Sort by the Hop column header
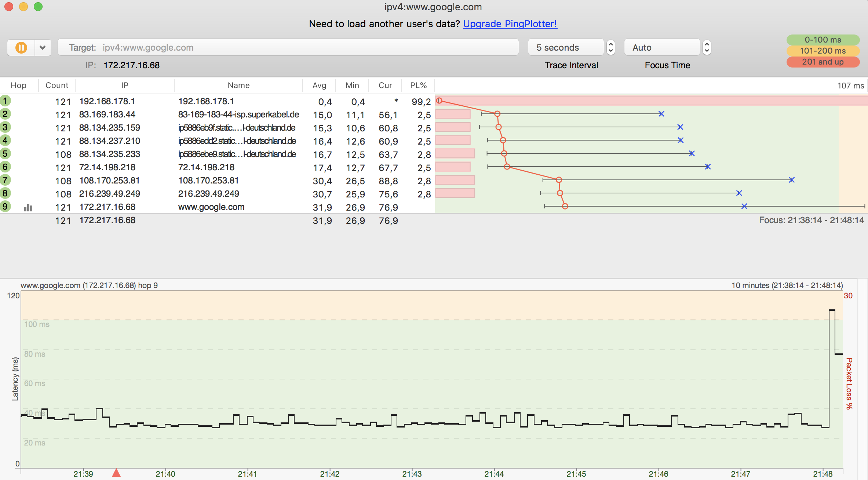Image resolution: width=868 pixels, height=480 pixels. tap(19, 85)
